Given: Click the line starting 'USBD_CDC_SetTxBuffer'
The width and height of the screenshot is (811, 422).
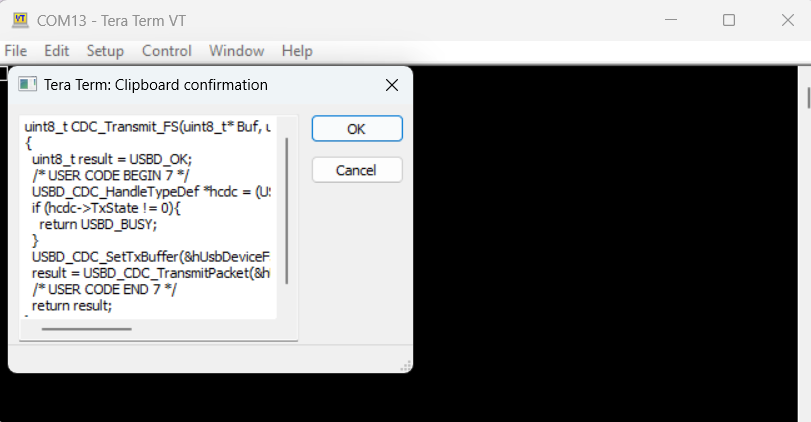Looking at the screenshot, I should click(x=151, y=257).
